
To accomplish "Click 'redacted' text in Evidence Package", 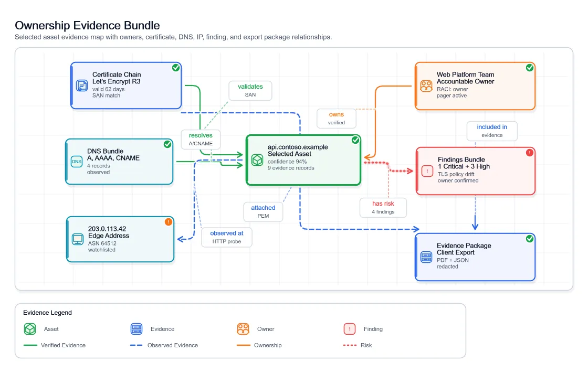I will pyautogui.click(x=447, y=267).
